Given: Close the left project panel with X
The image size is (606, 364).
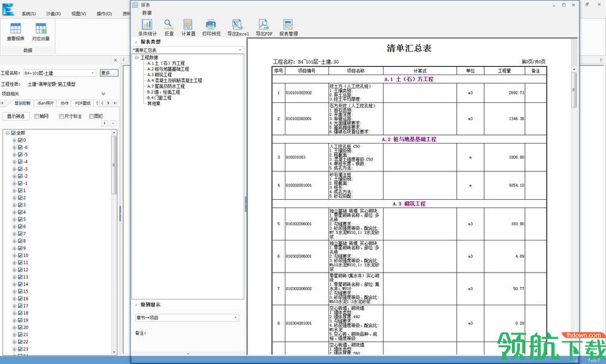Looking at the screenshot, I should pyautogui.click(x=115, y=61).
